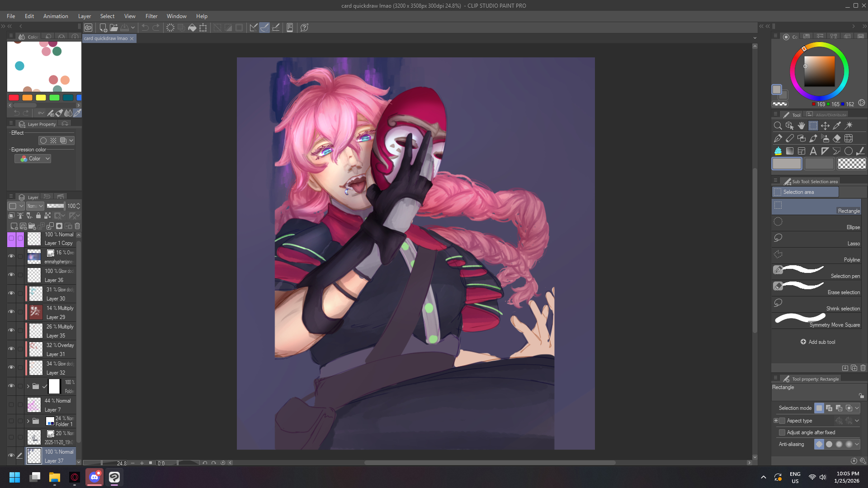The width and height of the screenshot is (868, 488).
Task: Select the Gradient tool
Action: tap(790, 151)
